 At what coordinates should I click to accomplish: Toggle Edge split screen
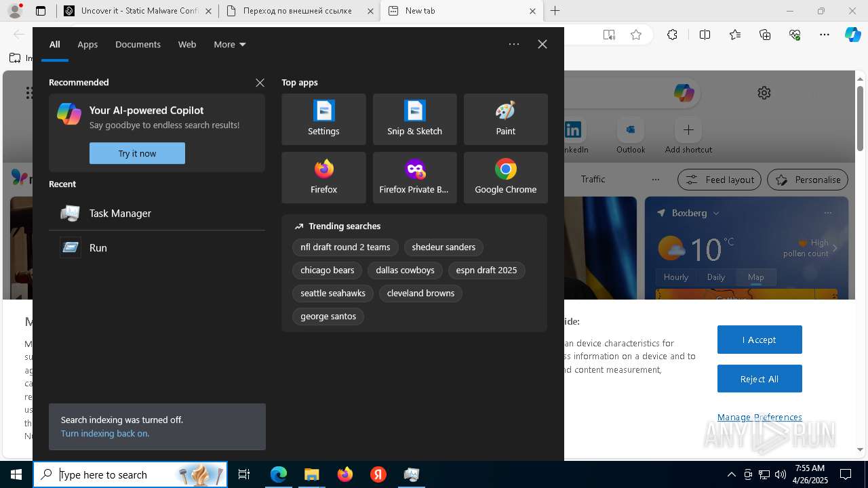pos(705,35)
